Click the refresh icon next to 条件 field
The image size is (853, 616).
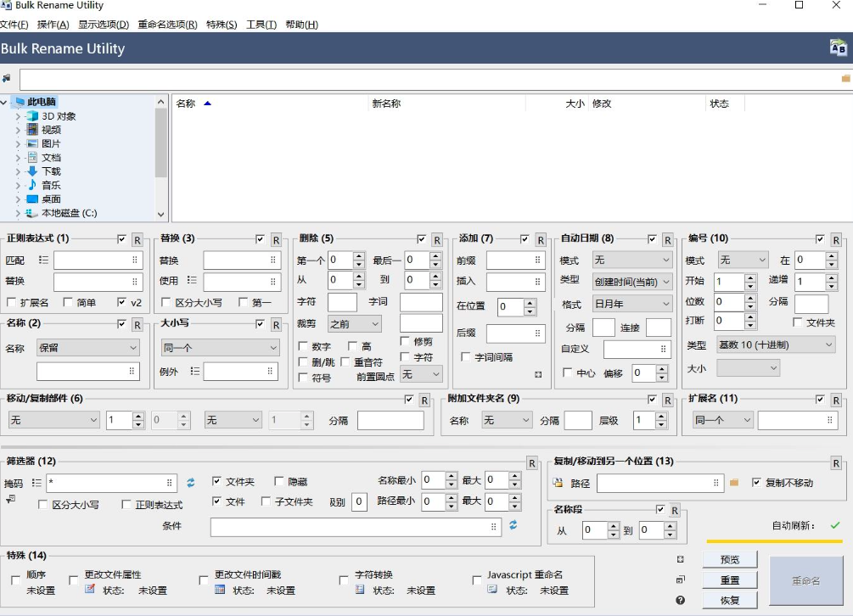coord(513,524)
